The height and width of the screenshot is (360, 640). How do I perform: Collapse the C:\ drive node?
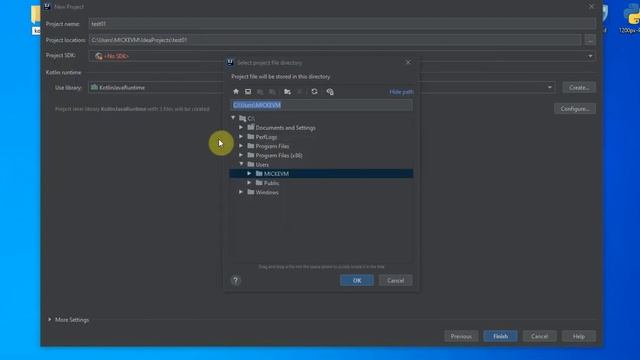pos(233,118)
